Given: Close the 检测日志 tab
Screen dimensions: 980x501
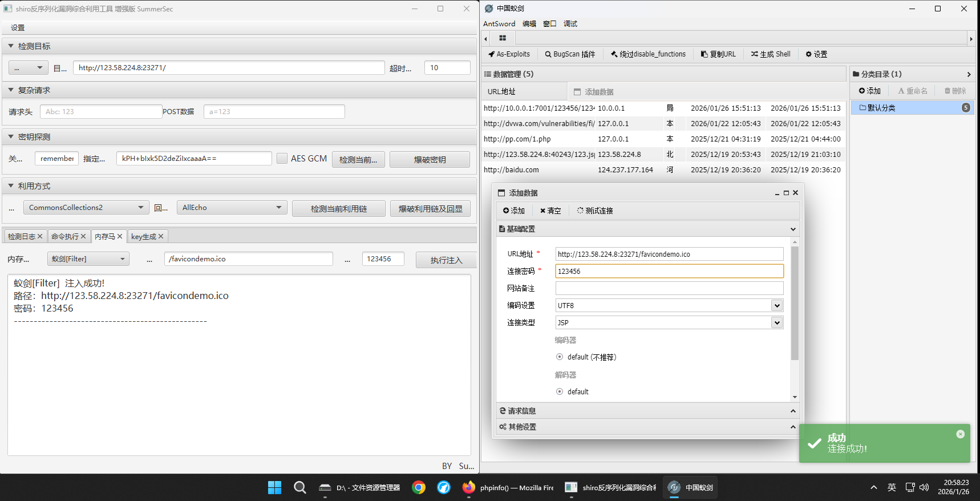Looking at the screenshot, I should [40, 236].
